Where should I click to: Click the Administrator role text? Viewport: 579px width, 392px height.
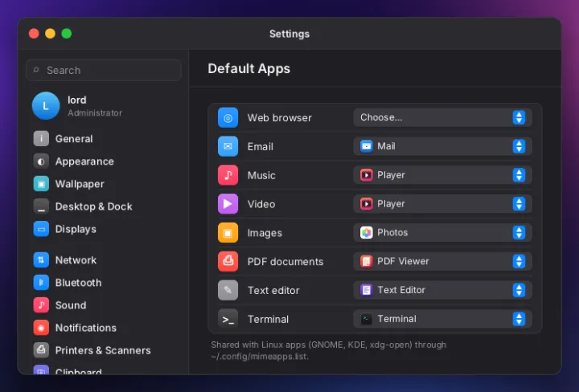coord(95,112)
